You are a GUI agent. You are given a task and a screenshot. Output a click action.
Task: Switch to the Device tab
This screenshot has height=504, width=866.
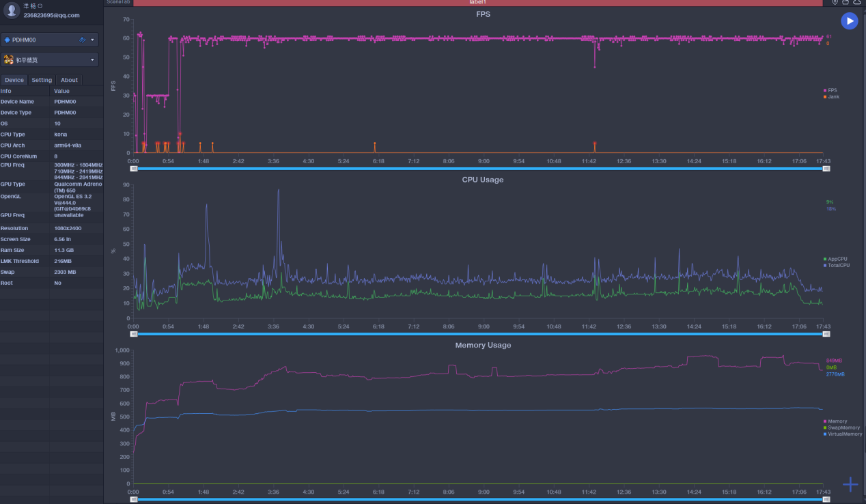(x=14, y=80)
